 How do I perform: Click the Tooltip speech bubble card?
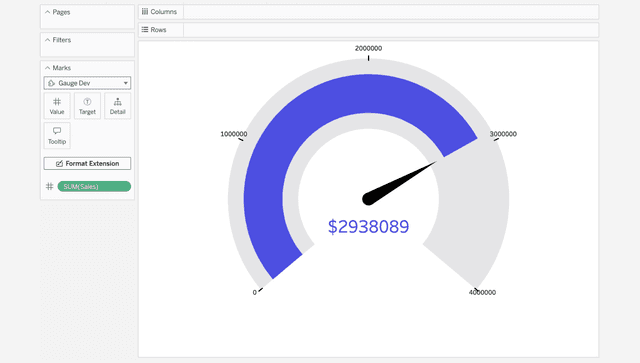pos(57,136)
